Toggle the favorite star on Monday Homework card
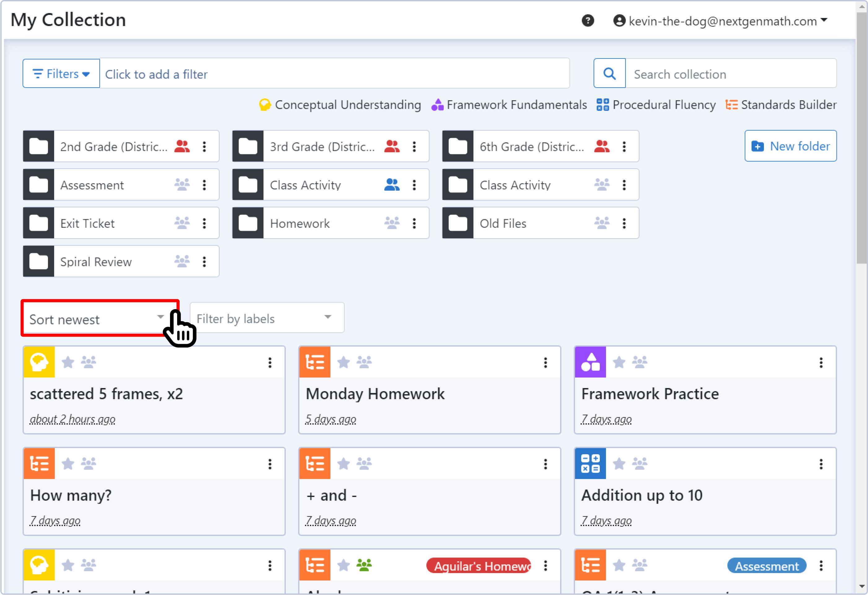This screenshot has height=595, width=868. tap(344, 362)
